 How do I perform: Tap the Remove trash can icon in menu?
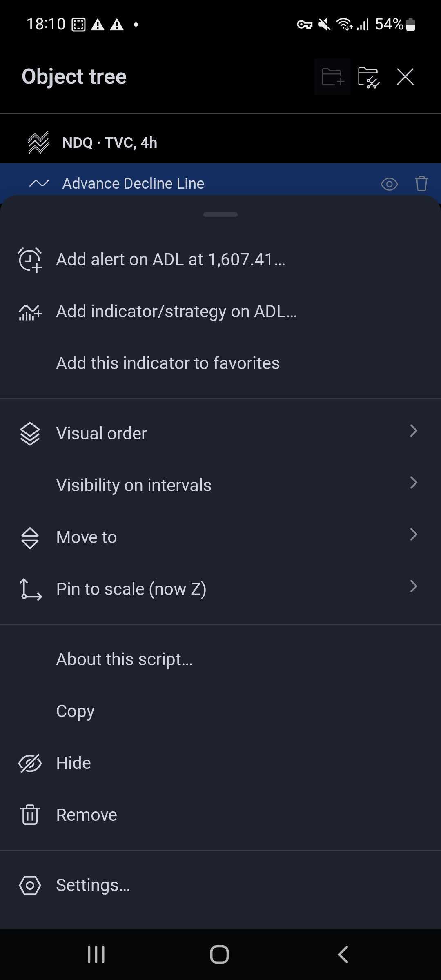point(30,815)
